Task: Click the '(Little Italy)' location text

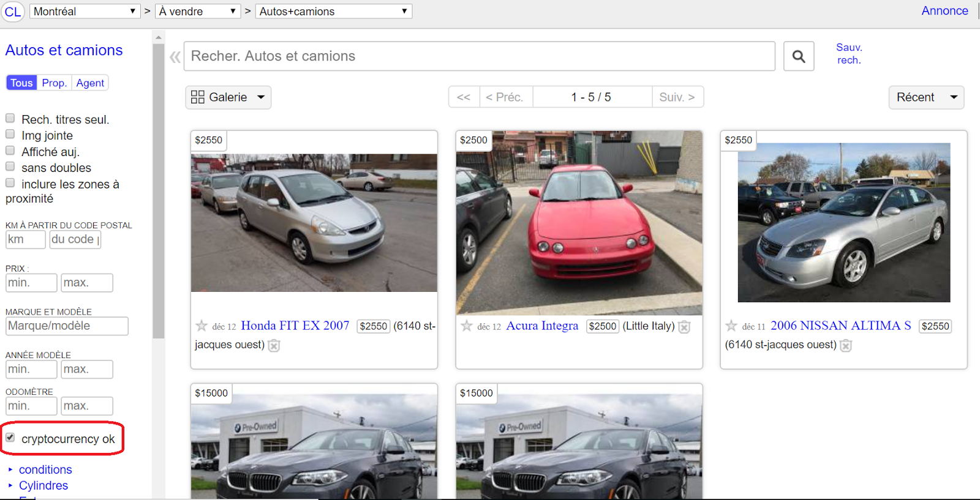Action: coord(649,326)
